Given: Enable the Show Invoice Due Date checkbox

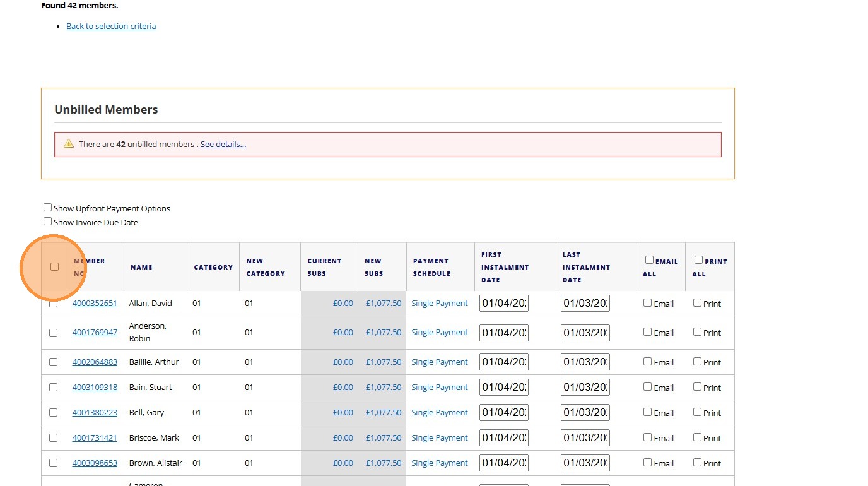Looking at the screenshot, I should (47, 222).
